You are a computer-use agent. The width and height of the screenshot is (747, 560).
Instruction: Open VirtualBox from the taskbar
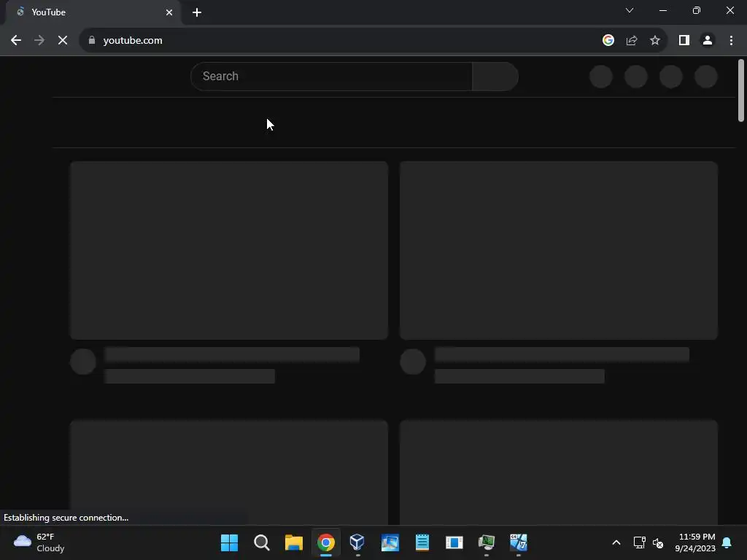point(357,542)
